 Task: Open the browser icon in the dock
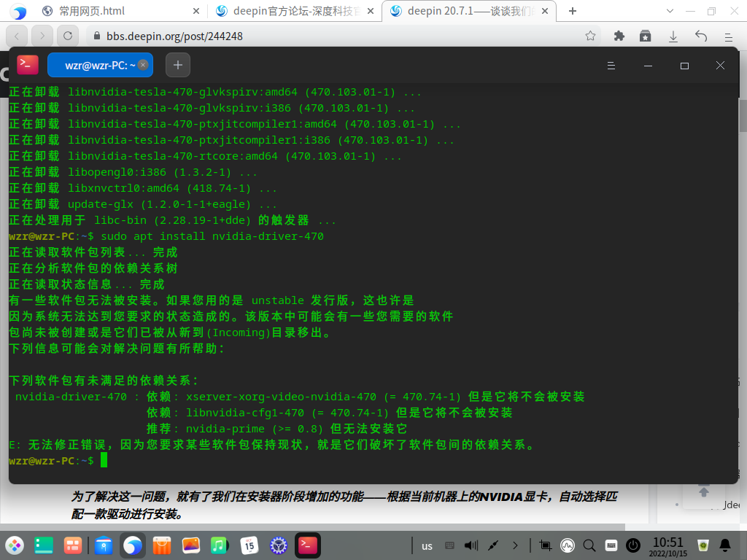133,545
